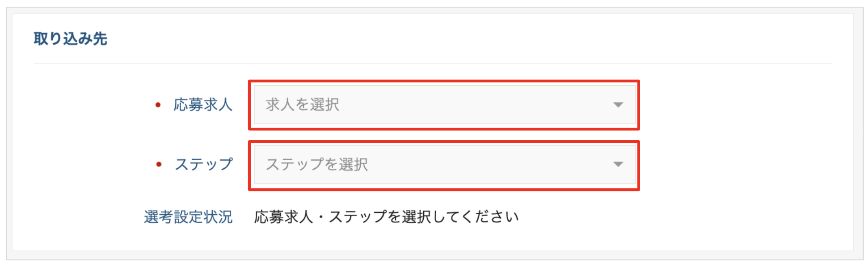Click the 求人を選択 placeholder text

tap(303, 105)
